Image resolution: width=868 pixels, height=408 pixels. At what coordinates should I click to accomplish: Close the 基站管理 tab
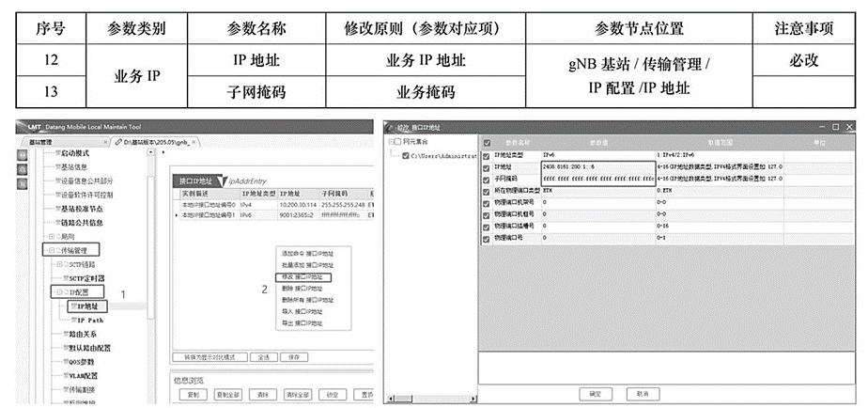(x=106, y=143)
